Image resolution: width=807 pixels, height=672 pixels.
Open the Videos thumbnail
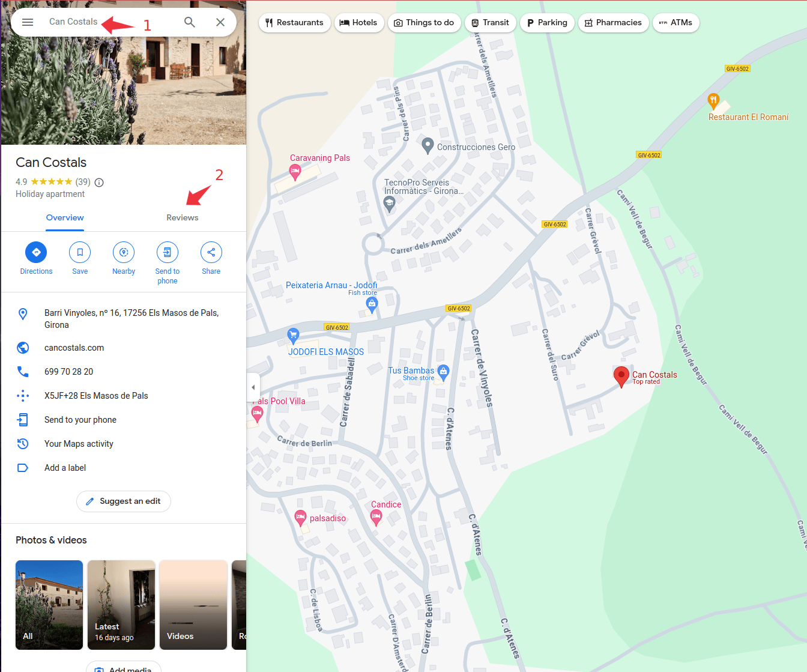tap(193, 605)
